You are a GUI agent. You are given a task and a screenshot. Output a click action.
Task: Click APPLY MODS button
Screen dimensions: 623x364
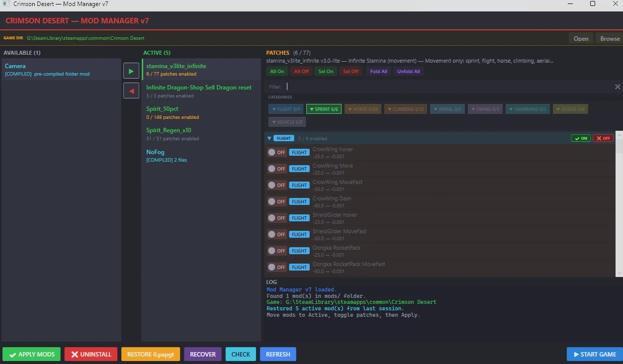(x=31, y=354)
